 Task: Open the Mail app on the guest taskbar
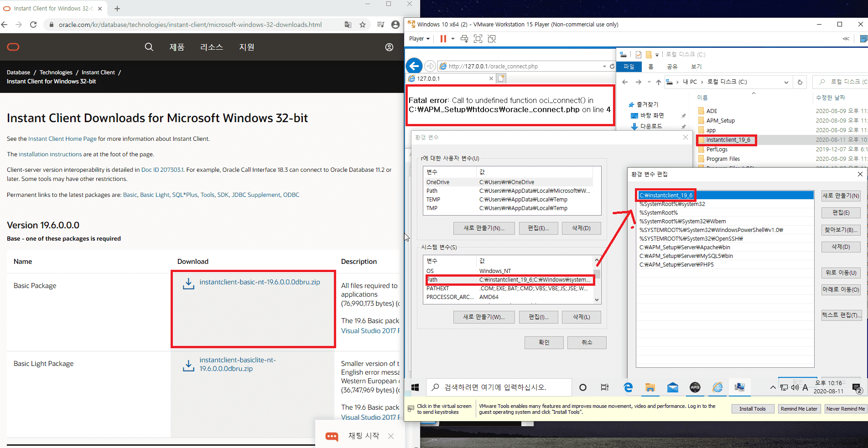click(x=673, y=387)
